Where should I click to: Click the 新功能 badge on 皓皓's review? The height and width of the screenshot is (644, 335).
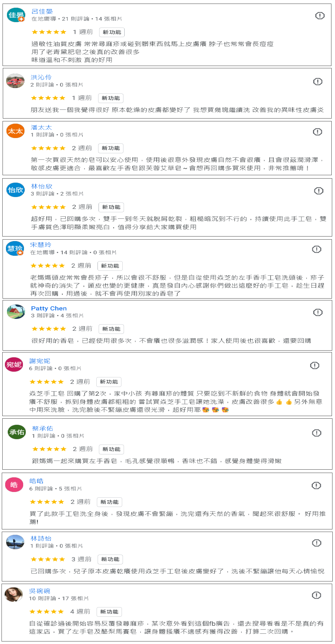(x=110, y=502)
